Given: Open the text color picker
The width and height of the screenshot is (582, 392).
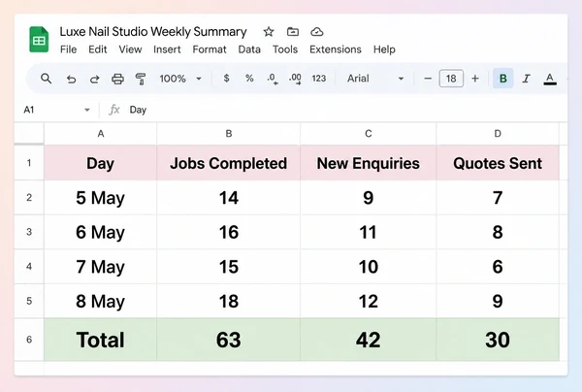Looking at the screenshot, I should coord(550,79).
